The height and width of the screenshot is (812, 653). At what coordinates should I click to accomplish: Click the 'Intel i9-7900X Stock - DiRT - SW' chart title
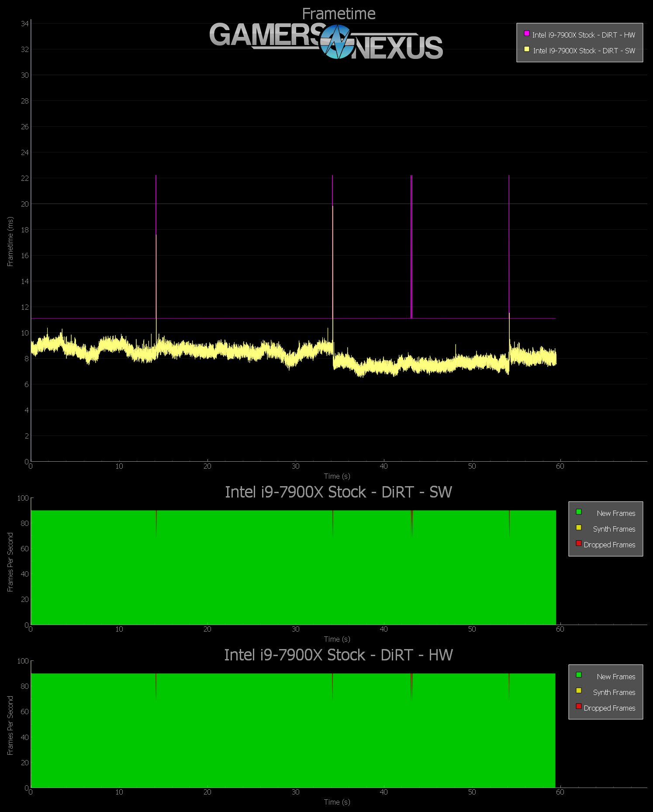[x=338, y=492]
